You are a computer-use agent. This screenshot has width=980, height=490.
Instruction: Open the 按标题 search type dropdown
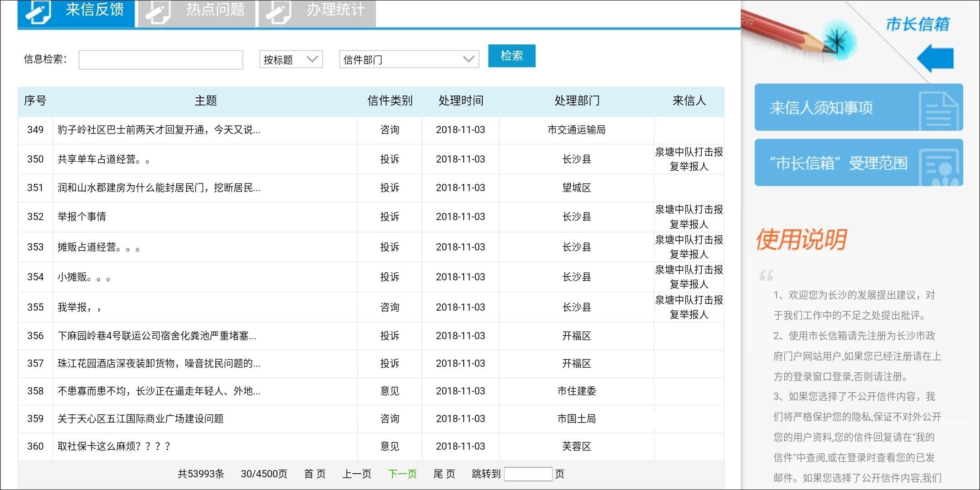291,59
